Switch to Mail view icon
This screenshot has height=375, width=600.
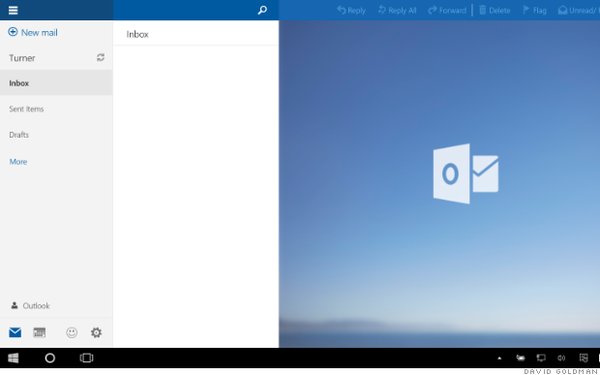(x=15, y=333)
